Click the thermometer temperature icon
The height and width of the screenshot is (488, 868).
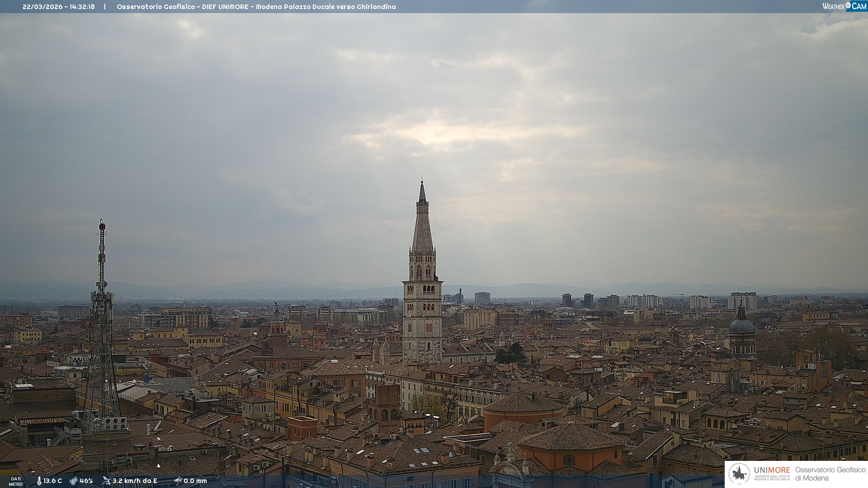coord(39,481)
